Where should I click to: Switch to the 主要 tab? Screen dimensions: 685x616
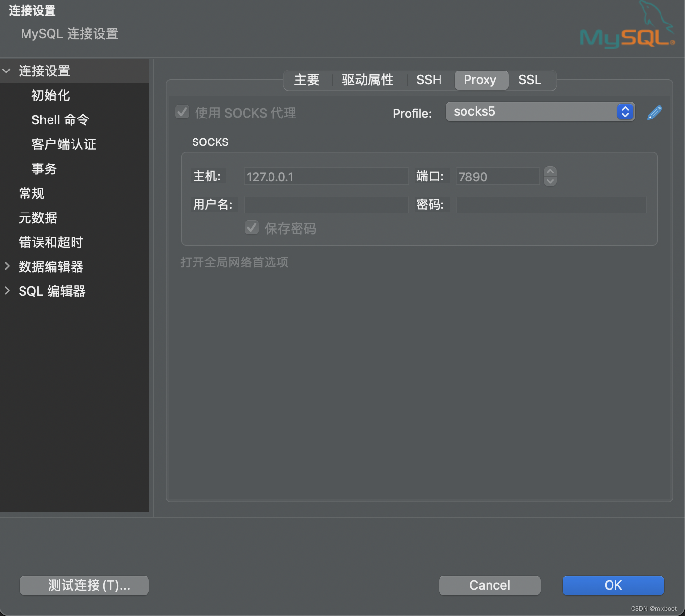(306, 80)
